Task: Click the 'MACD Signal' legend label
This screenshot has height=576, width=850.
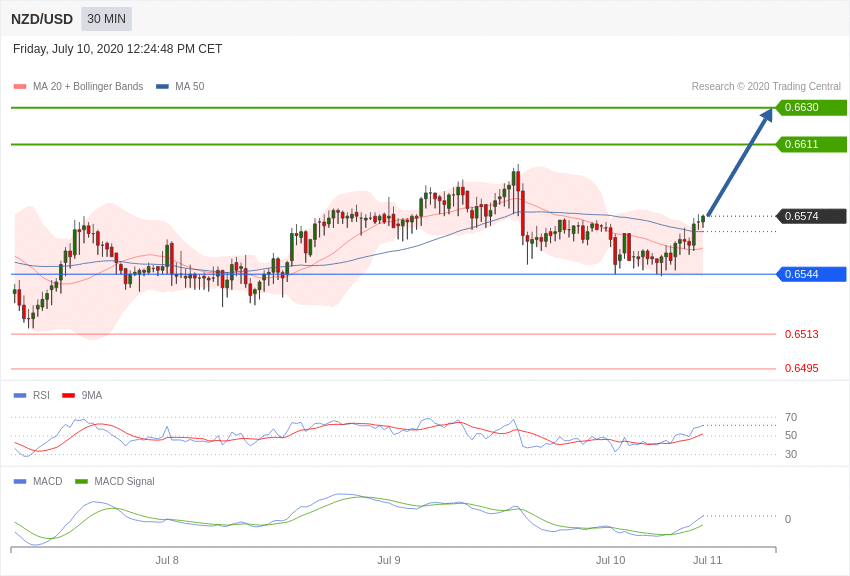Action: [x=124, y=481]
